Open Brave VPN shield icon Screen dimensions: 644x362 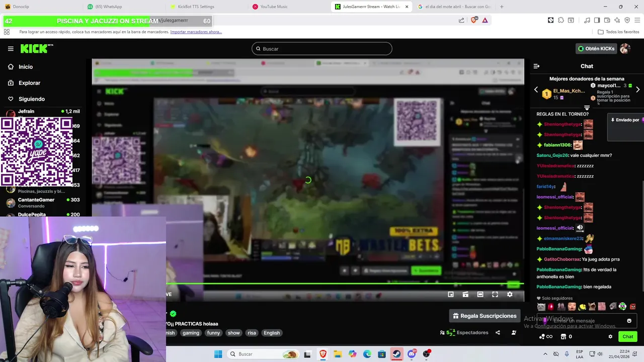point(627,20)
